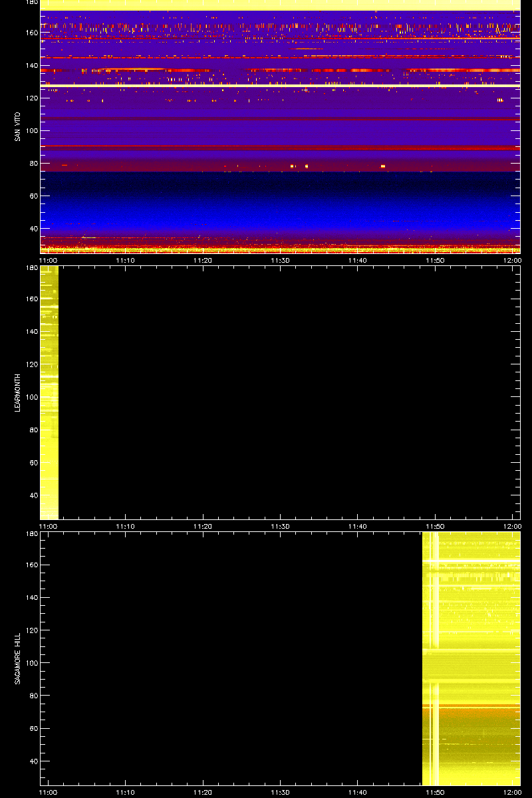Choose the 11:10 tick label under Sagamore Hill panel

[126, 792]
